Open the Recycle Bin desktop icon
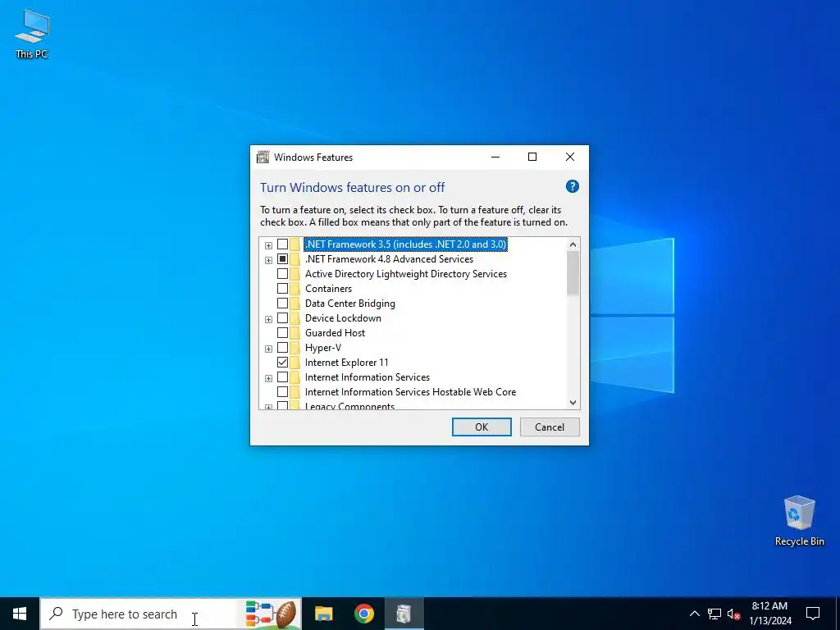Viewport: 840px width, 630px height. [x=799, y=521]
